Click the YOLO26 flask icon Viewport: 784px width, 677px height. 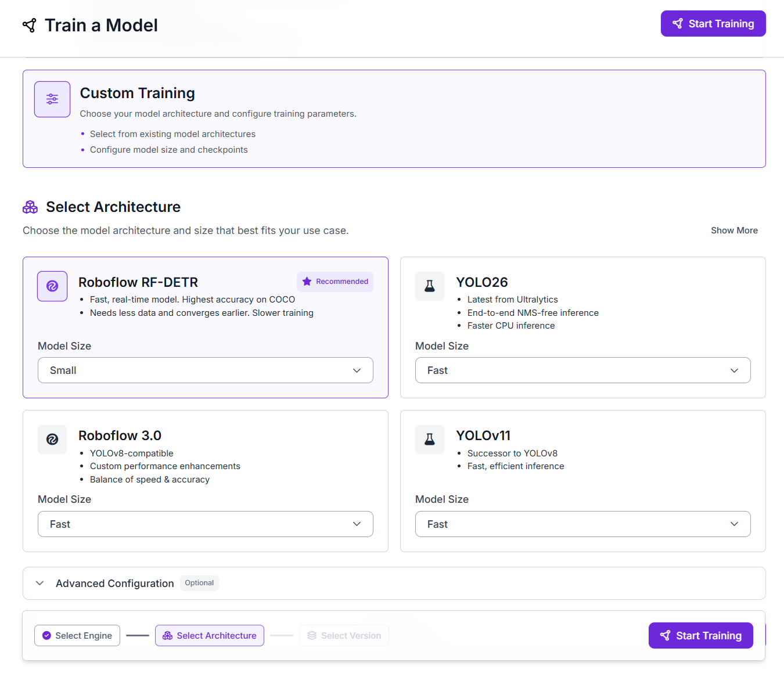[430, 286]
